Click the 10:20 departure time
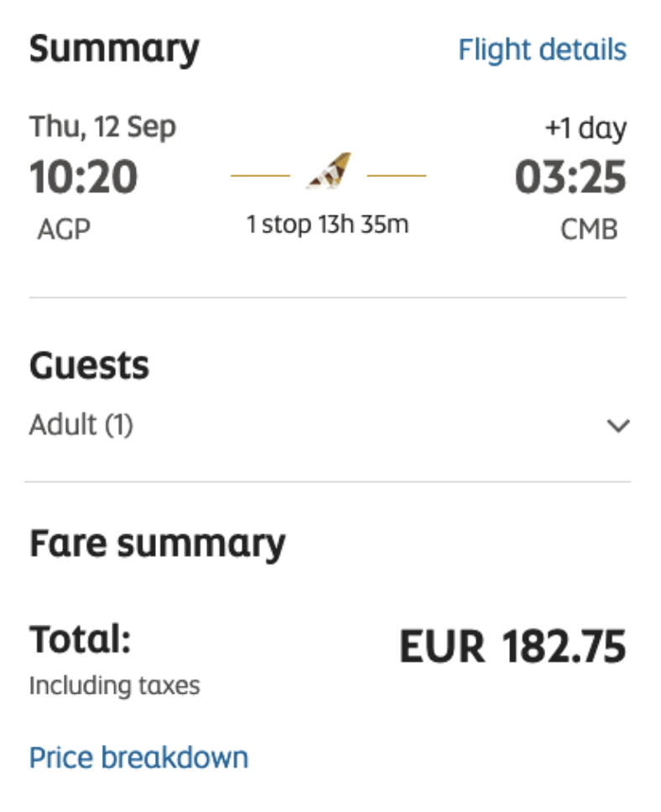The width and height of the screenshot is (661, 812). coord(83,177)
